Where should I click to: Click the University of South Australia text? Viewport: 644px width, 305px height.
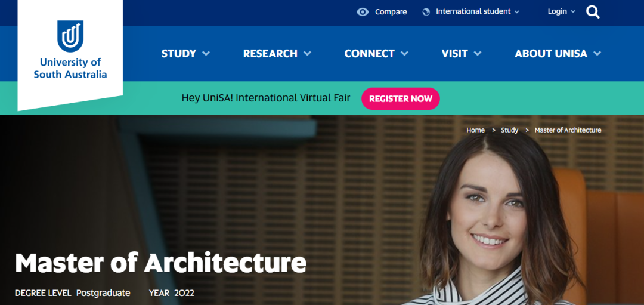click(70, 68)
